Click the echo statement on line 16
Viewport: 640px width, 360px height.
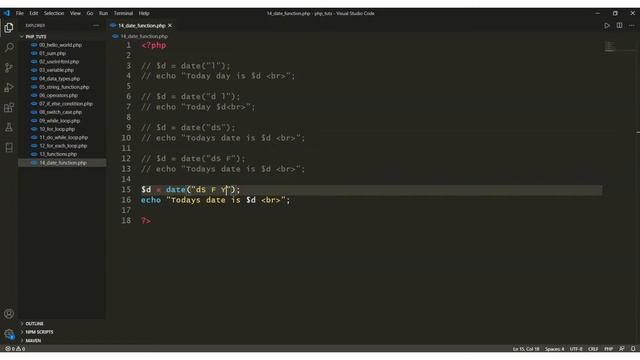[x=216, y=200]
